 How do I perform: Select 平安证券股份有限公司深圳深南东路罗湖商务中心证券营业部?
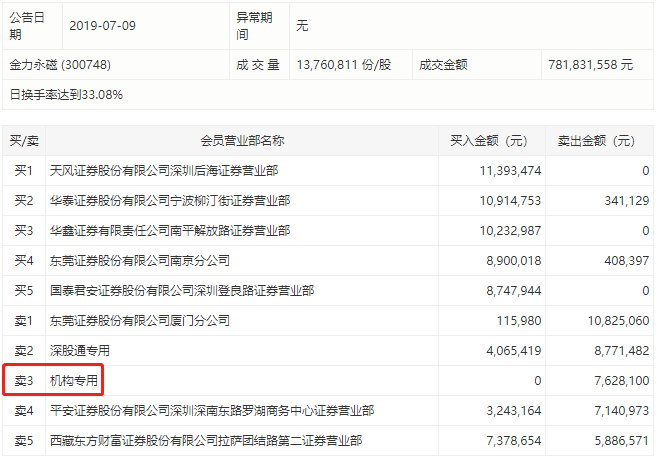[212, 411]
